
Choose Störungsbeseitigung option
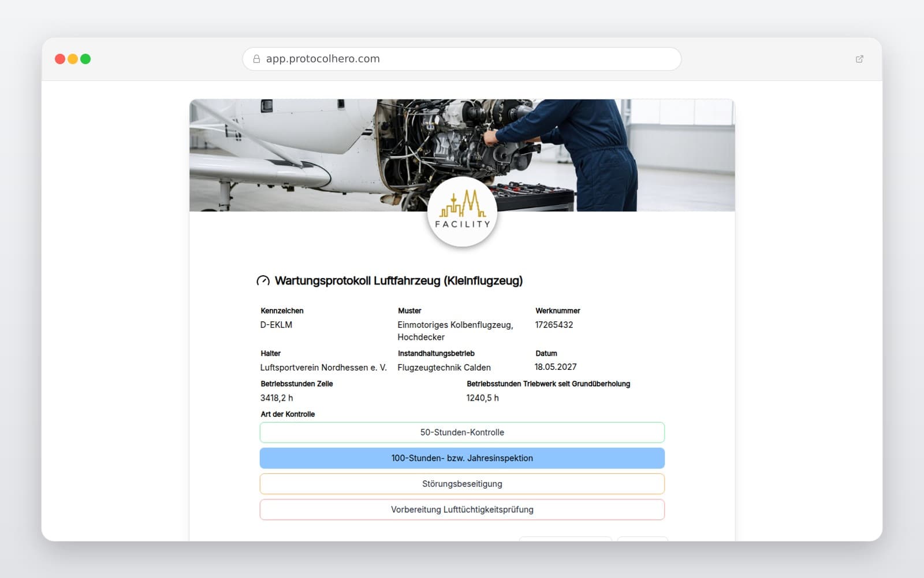(x=462, y=484)
